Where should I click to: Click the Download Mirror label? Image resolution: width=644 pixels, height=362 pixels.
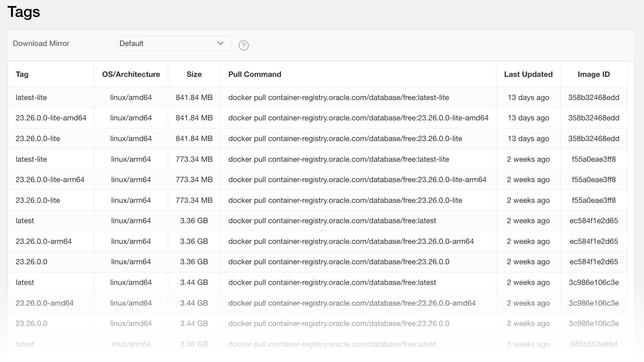(41, 44)
